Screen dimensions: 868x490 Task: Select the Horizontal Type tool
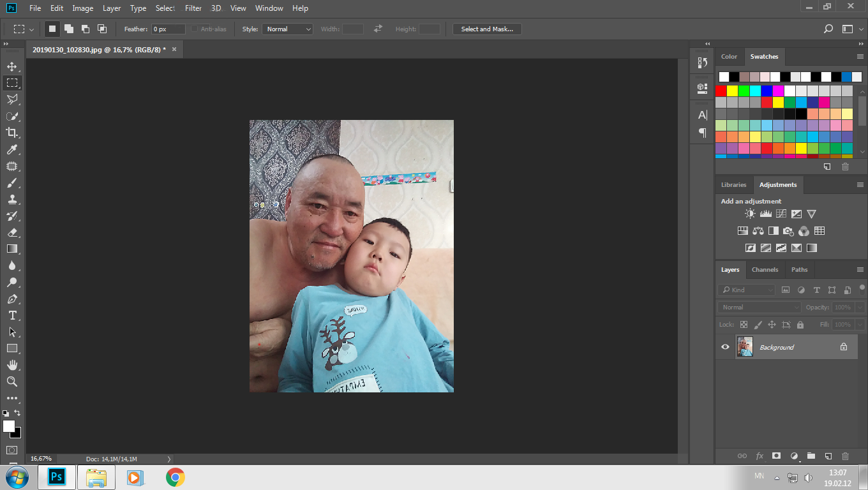(x=12, y=315)
